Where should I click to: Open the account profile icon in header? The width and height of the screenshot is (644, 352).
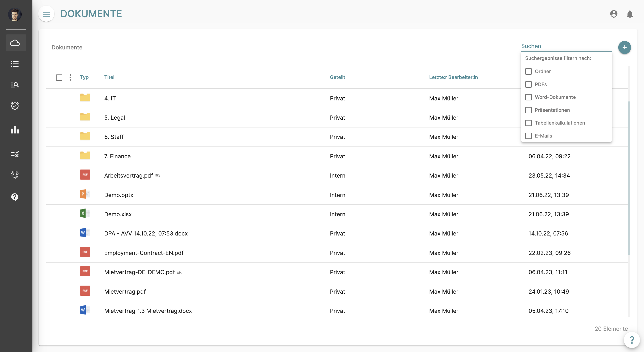614,14
